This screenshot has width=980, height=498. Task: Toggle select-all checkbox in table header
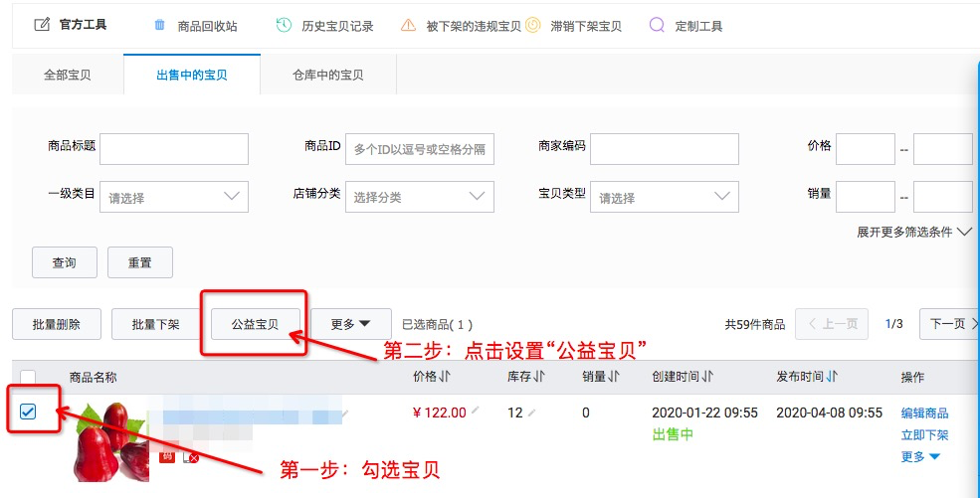click(28, 377)
